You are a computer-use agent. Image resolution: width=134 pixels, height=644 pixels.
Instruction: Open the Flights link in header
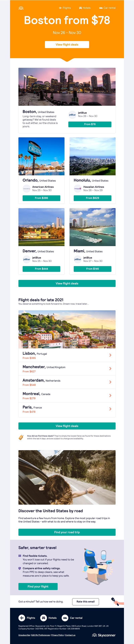(65, 8)
